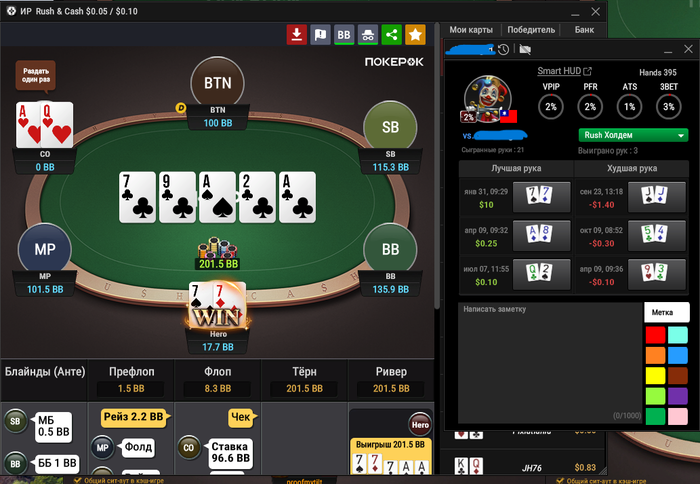Pick the red color label swatch
The height and width of the screenshot is (484, 700).
(x=655, y=335)
